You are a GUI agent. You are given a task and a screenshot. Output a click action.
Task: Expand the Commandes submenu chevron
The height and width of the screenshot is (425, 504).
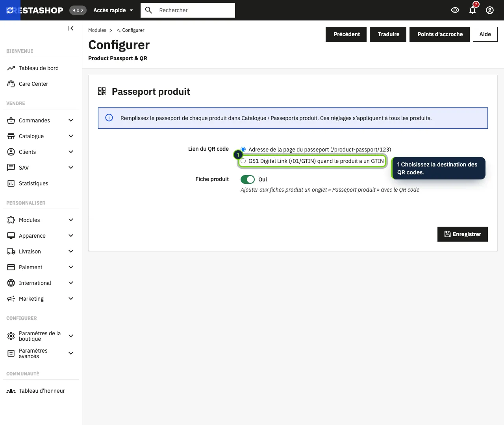71,120
